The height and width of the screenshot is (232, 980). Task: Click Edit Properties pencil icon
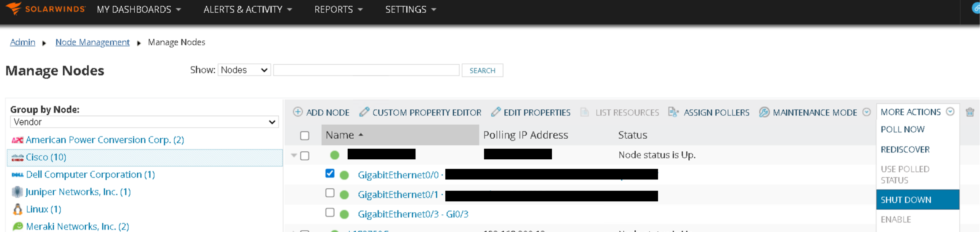496,112
